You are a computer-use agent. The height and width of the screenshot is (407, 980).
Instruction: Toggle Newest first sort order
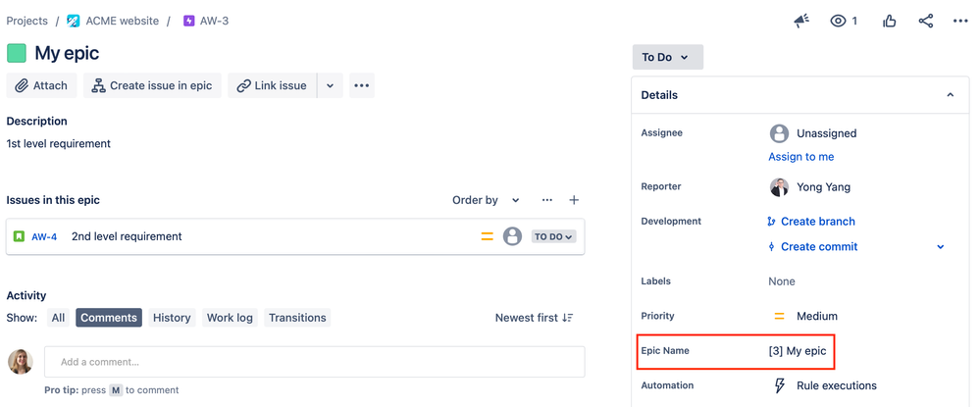click(535, 318)
